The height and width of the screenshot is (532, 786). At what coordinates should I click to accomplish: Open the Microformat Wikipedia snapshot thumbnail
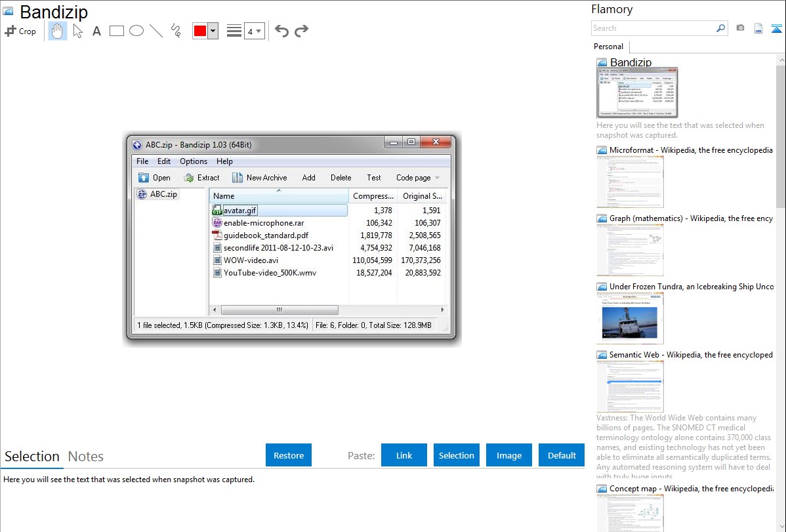pyautogui.click(x=630, y=182)
